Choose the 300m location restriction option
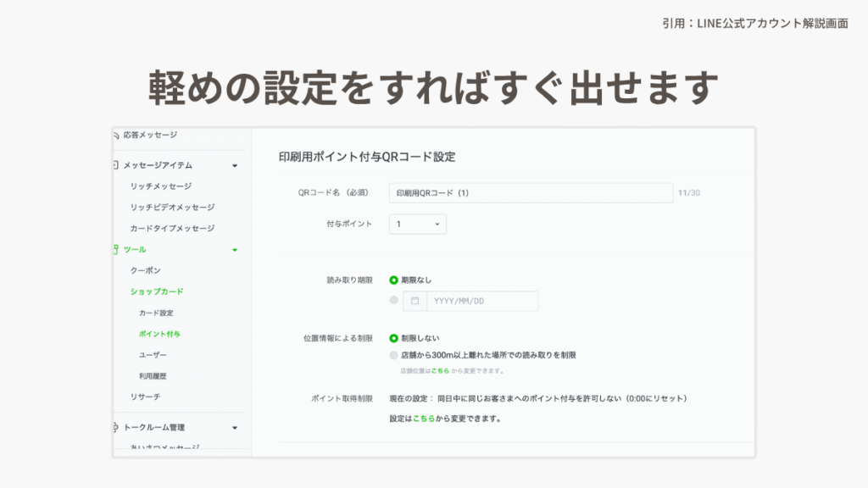 pyautogui.click(x=393, y=355)
